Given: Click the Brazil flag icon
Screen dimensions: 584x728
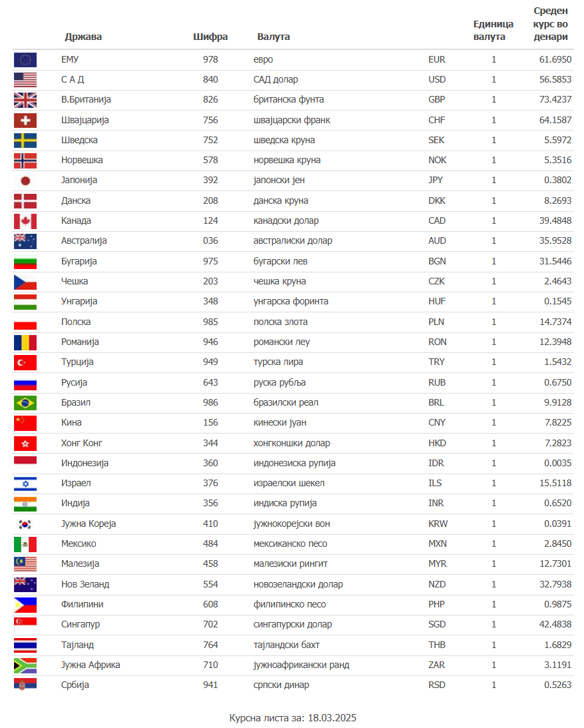Looking at the screenshot, I should click(x=25, y=403).
